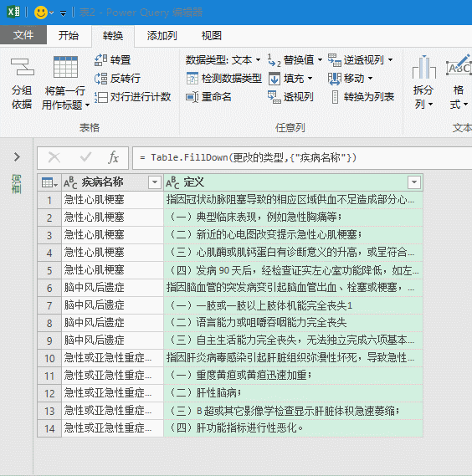The width and height of the screenshot is (472, 476).
Task: Click the 定义 column data type icon
Action: pos(172,182)
